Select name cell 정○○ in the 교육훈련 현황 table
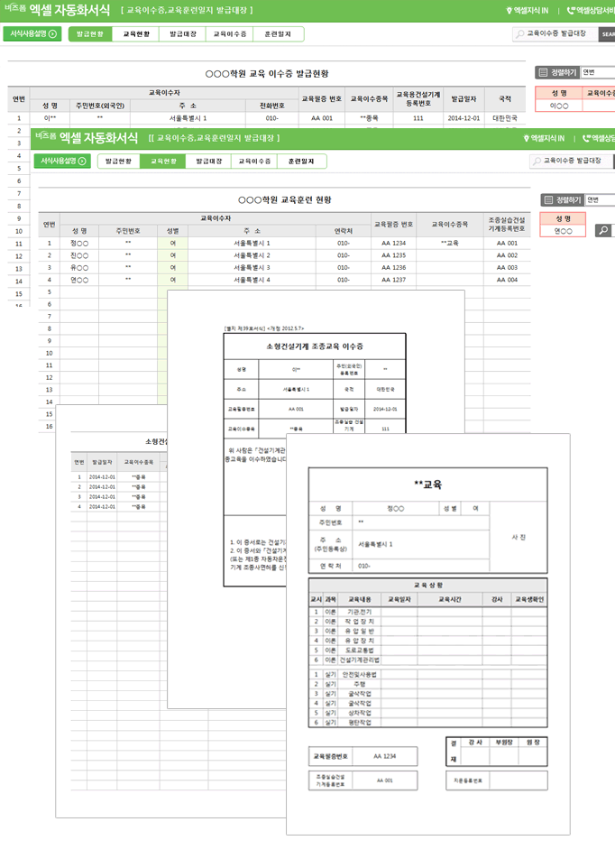This screenshot has width=615, height=868. point(79,243)
